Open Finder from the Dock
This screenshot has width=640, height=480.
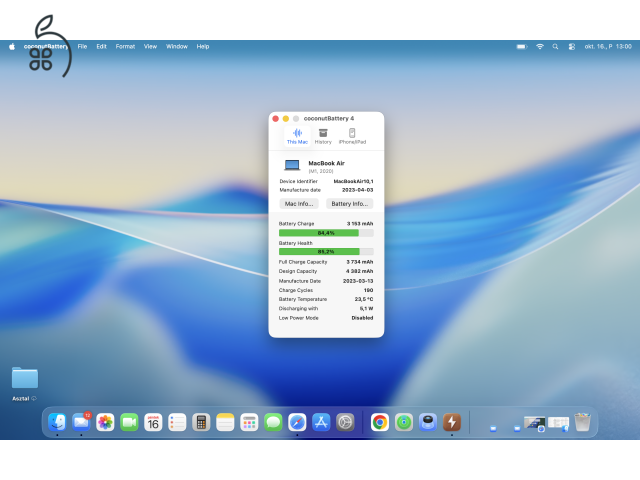[x=57, y=422]
